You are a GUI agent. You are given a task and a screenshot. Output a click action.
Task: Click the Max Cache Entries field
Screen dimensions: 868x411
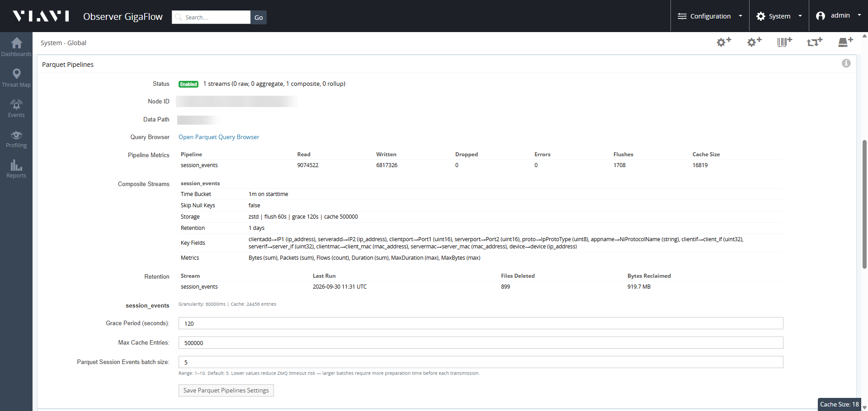(481, 343)
